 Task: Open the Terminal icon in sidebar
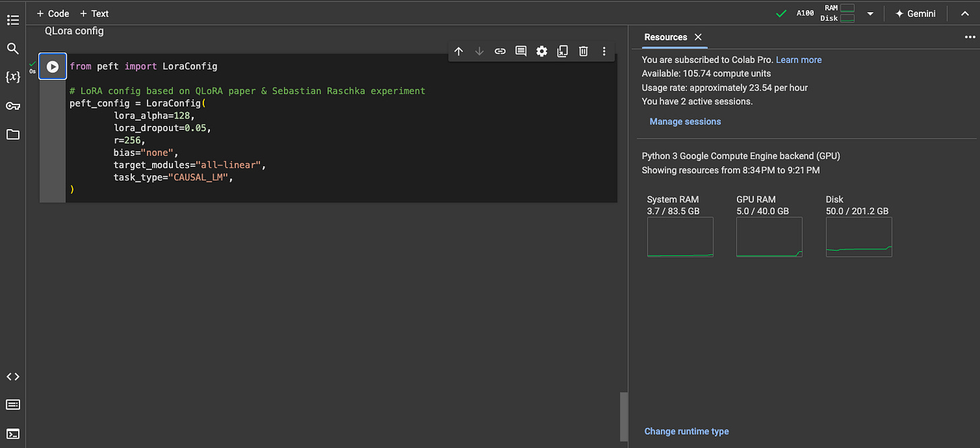coord(13,434)
